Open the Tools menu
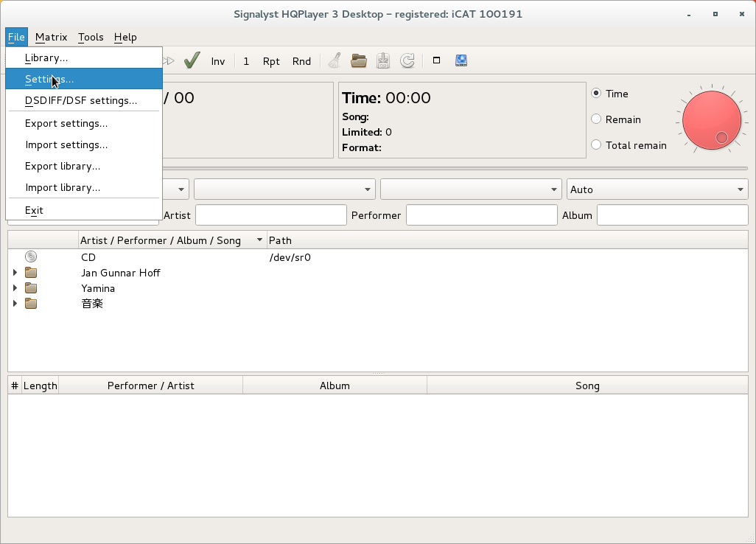756x544 pixels. click(x=91, y=37)
